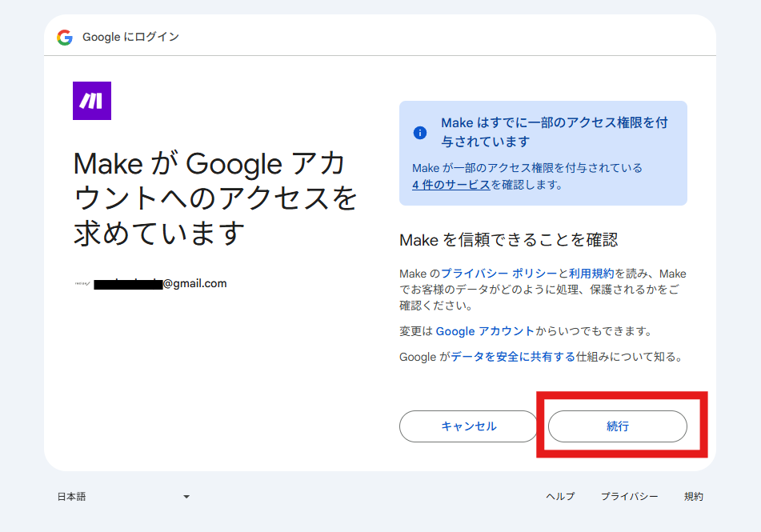Screen dimensions: 761x532
Task: Click the Make はすでに一部のアクセス権限 notice title
Action: 555,132
